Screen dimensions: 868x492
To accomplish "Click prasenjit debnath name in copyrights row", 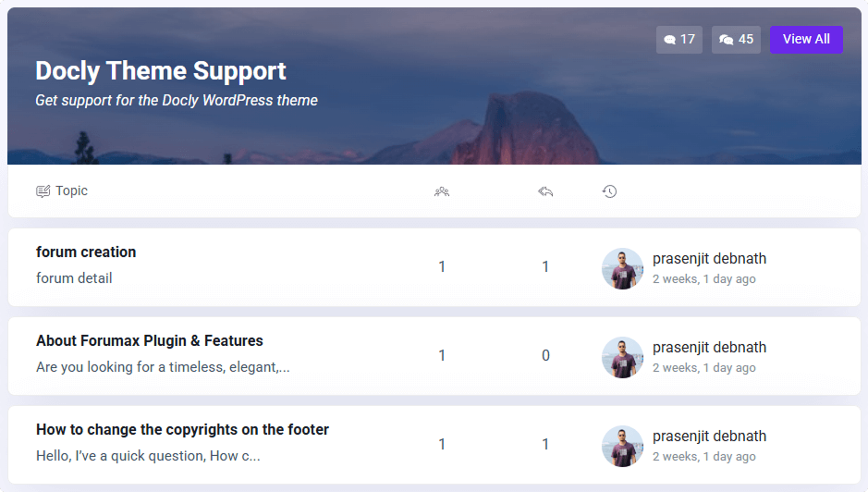I will pos(709,437).
